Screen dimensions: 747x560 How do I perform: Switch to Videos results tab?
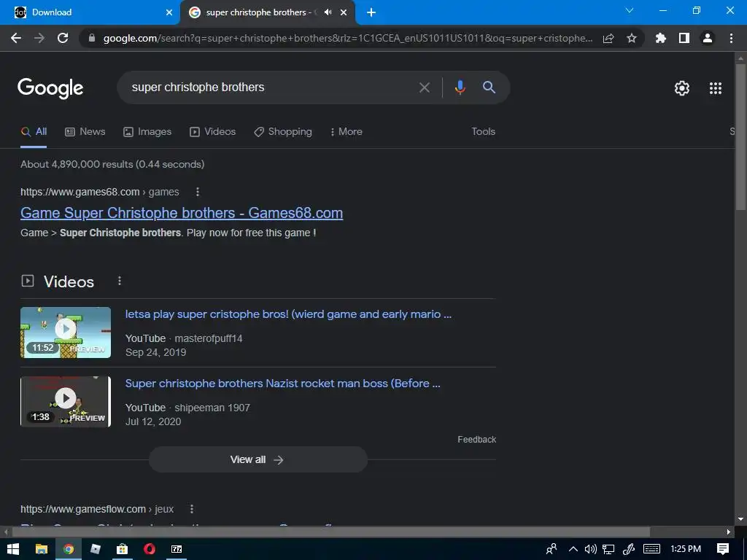coord(212,132)
